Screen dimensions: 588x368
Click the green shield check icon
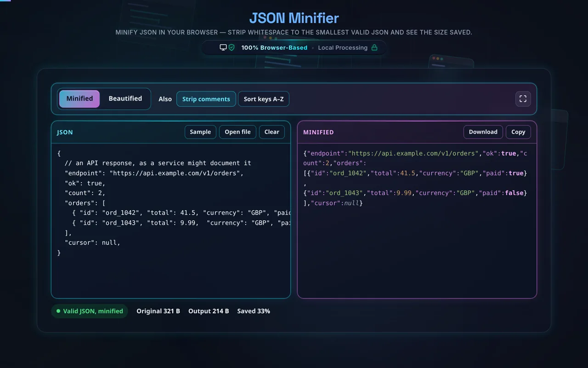tap(232, 47)
